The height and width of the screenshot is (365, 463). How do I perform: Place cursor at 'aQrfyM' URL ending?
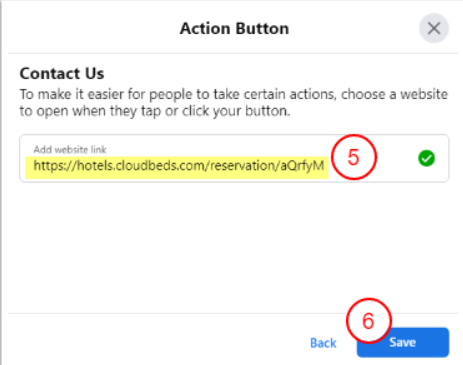302,165
